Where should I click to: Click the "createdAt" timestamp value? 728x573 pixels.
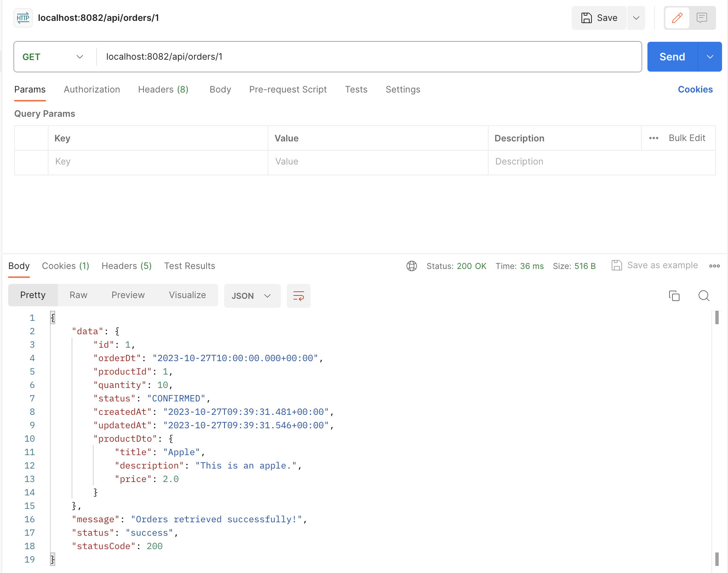point(246,412)
